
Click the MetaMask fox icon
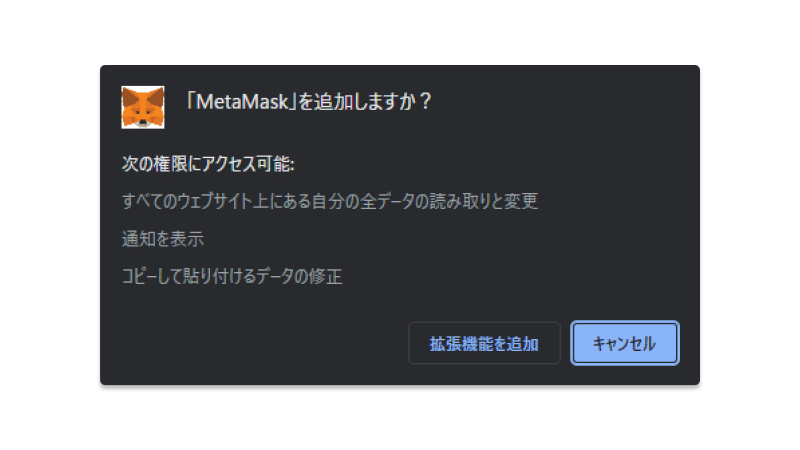pos(143,107)
